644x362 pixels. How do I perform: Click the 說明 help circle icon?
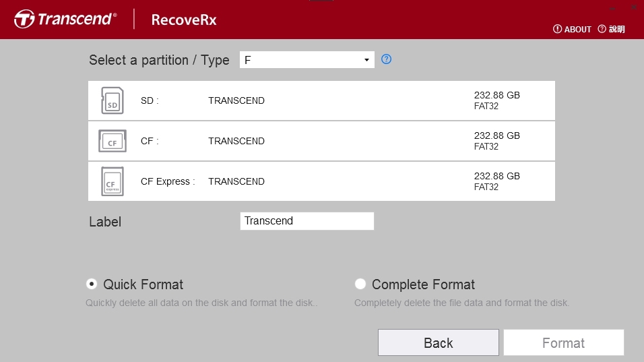(x=602, y=29)
